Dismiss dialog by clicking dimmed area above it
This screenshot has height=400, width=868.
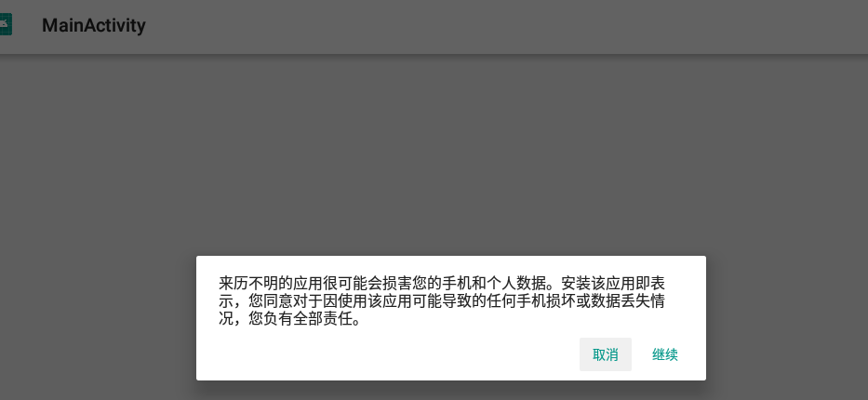[434, 155]
